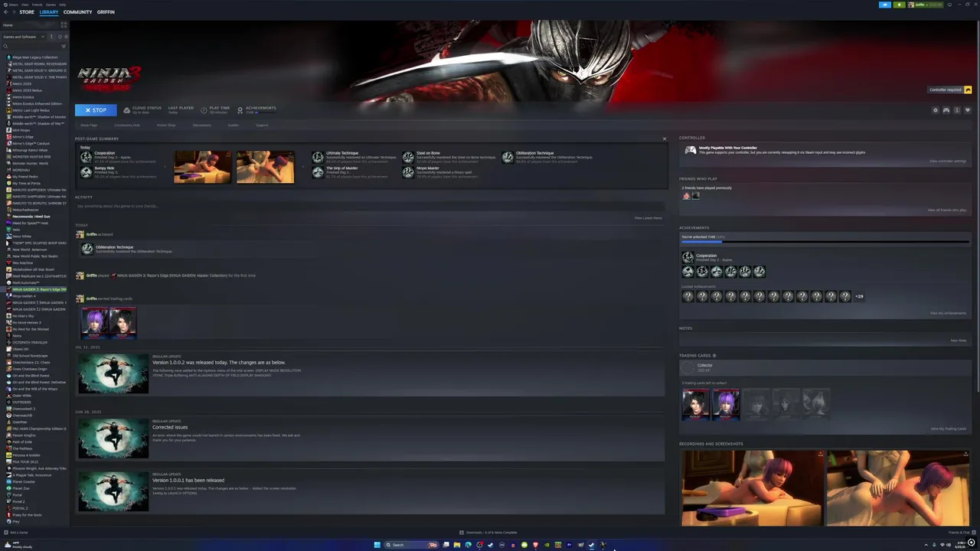This screenshot has height=551, width=980.
Task: Open the Community Hub link
Action: (127, 125)
